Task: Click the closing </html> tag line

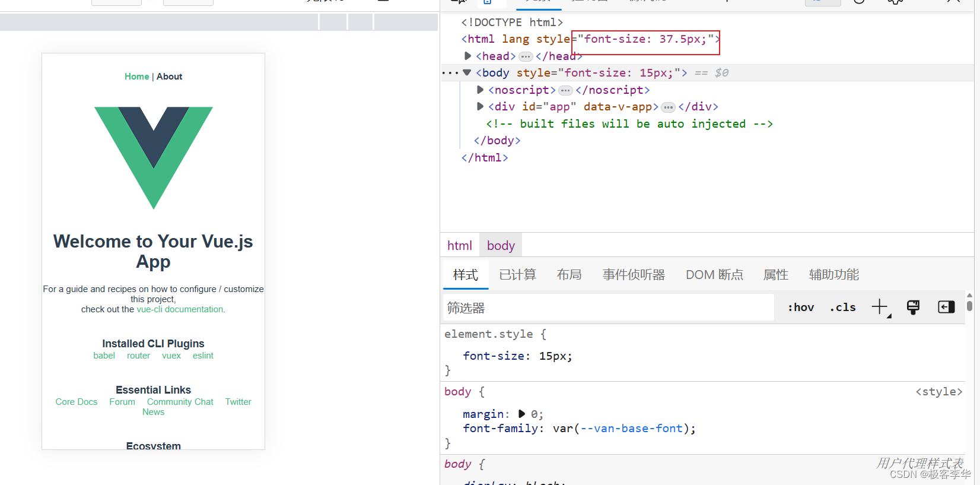Action: (x=485, y=158)
